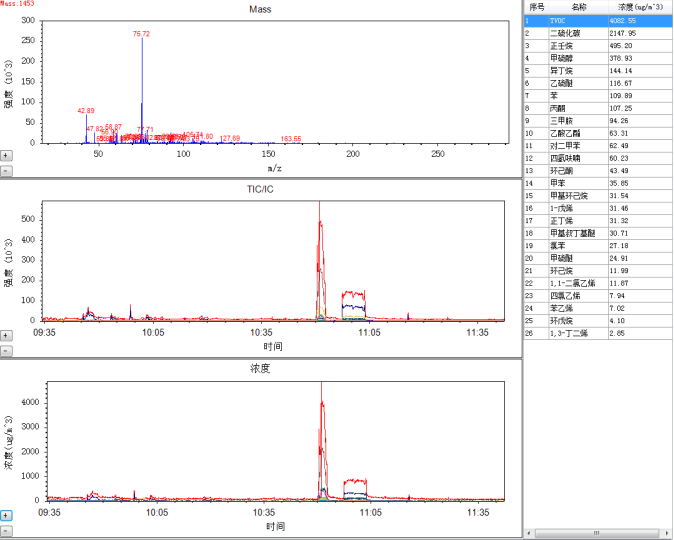Select the 对二甲苯 row
The height and width of the screenshot is (540, 674).
tap(598, 146)
